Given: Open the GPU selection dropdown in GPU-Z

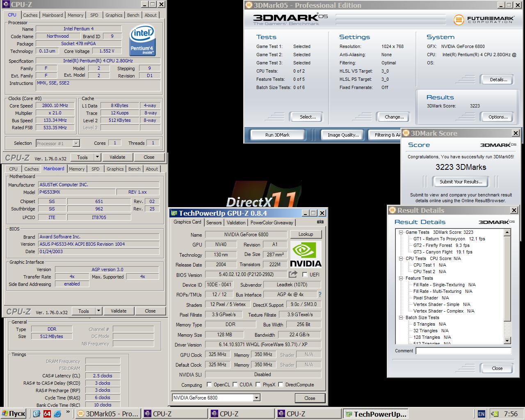Looking at the screenshot, I should pos(256,398).
